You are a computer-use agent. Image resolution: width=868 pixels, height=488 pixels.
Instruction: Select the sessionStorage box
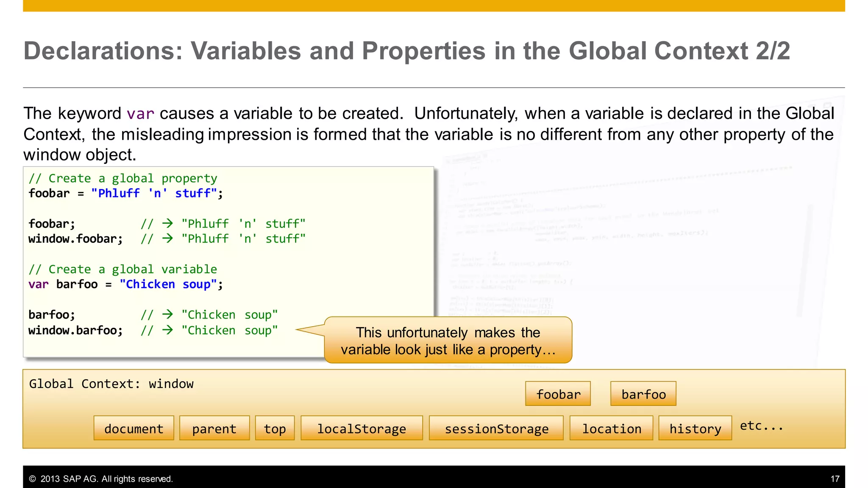click(x=496, y=428)
